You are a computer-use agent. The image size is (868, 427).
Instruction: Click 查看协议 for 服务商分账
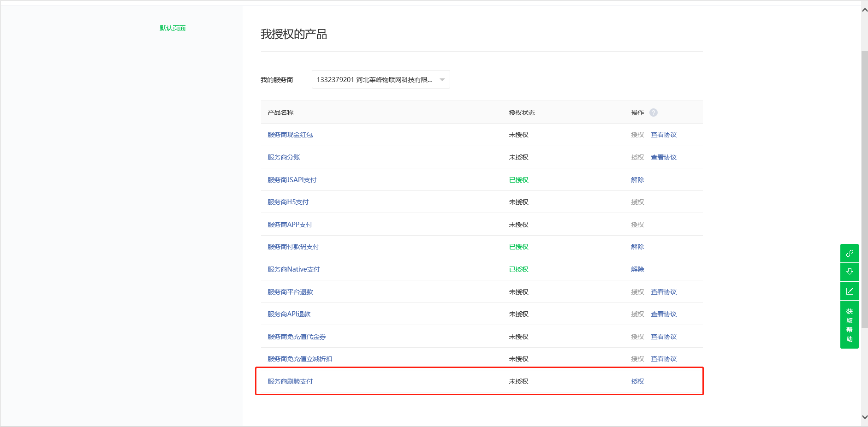click(664, 157)
